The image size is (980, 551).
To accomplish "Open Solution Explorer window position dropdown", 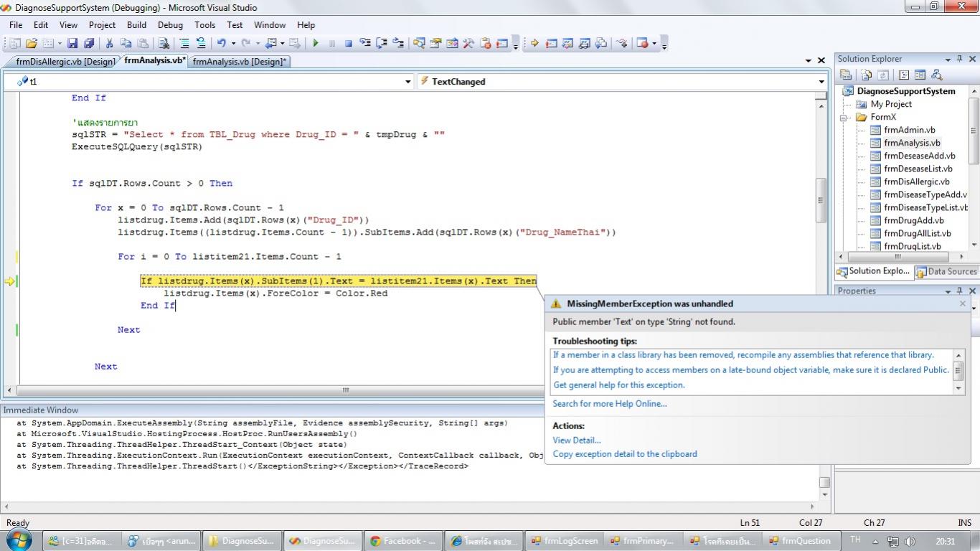I will (948, 59).
